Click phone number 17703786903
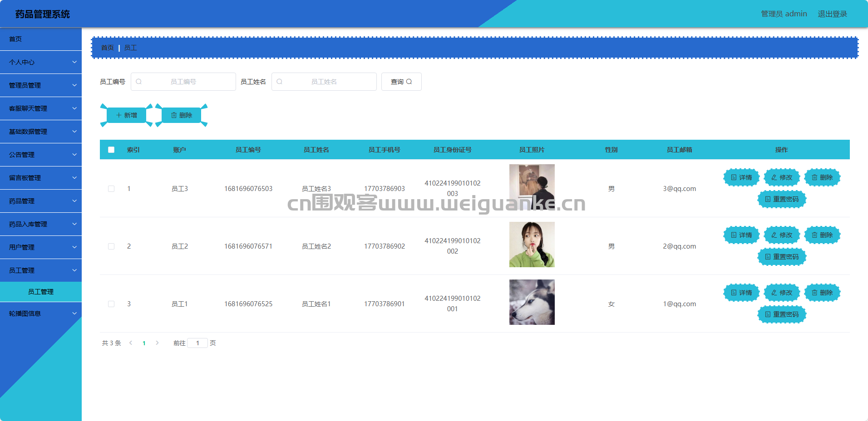This screenshot has height=421, width=868. pyautogui.click(x=385, y=189)
